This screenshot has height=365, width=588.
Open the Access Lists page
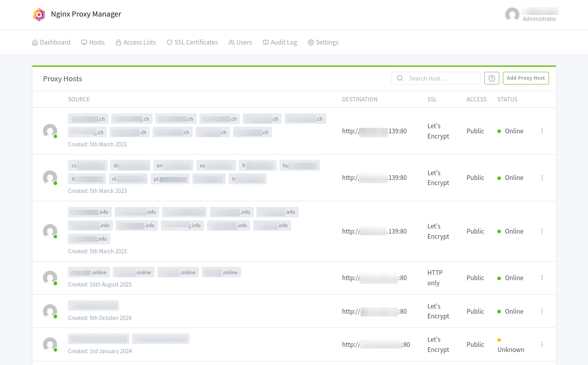pos(136,42)
